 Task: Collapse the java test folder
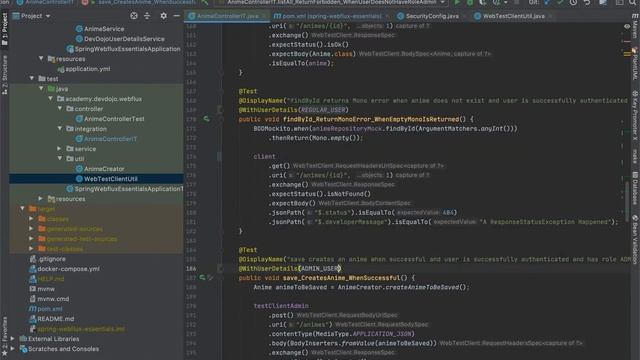click(x=41, y=89)
